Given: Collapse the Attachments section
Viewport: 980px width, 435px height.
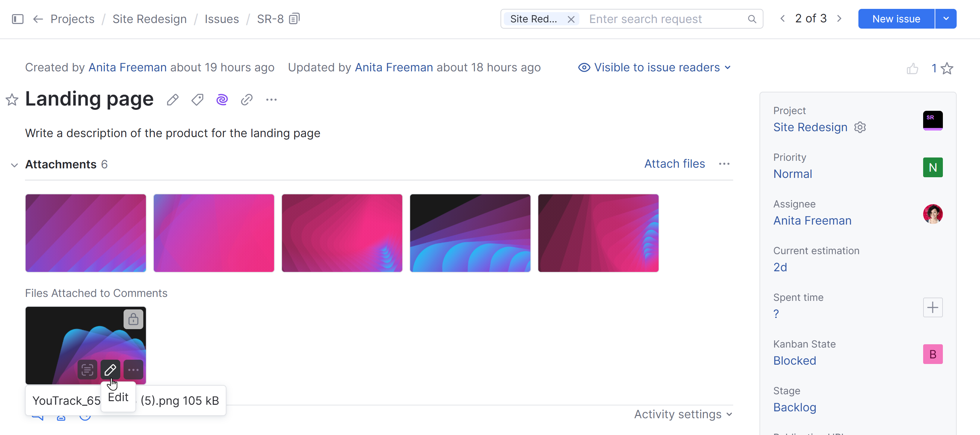Looking at the screenshot, I should click(x=14, y=165).
